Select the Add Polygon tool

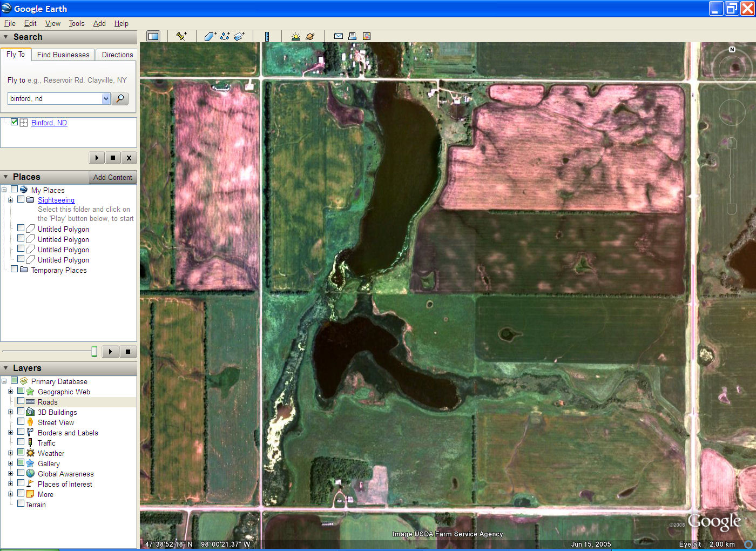[x=210, y=36]
